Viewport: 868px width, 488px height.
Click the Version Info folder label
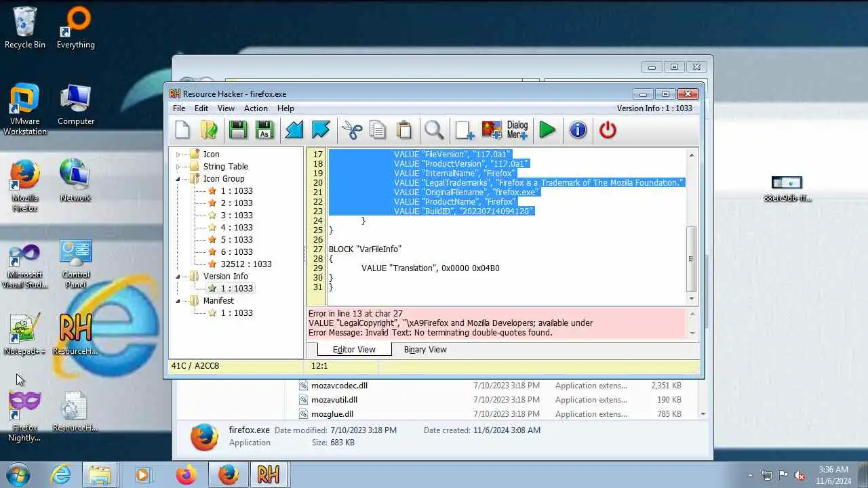(x=226, y=277)
